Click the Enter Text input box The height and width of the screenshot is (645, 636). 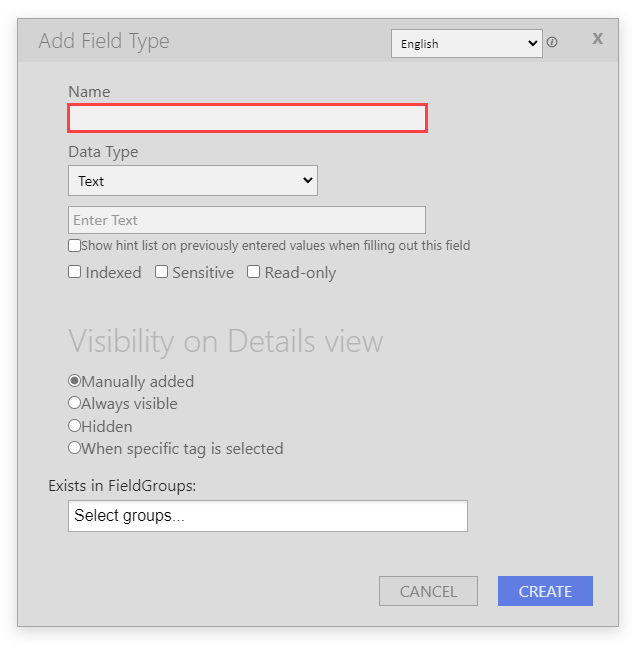pos(247,220)
